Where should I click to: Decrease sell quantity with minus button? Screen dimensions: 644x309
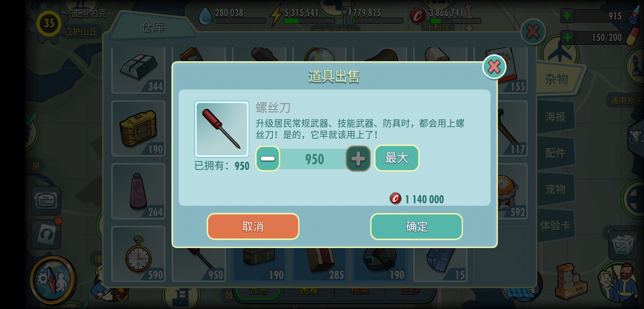pyautogui.click(x=268, y=159)
